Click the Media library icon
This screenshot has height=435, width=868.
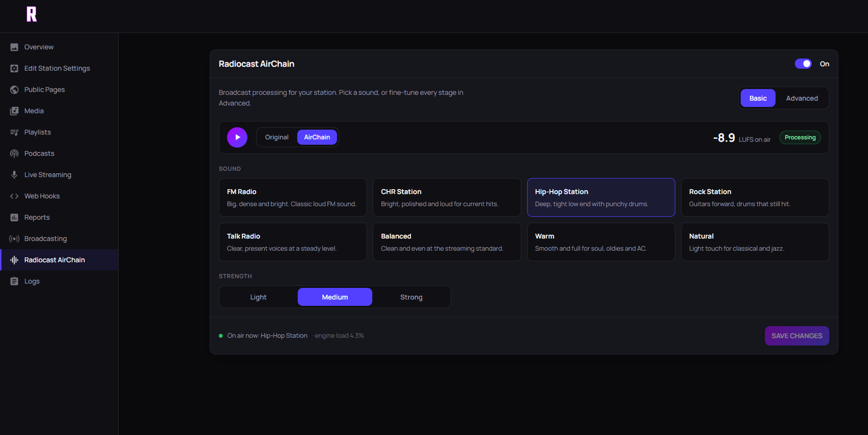click(x=15, y=111)
